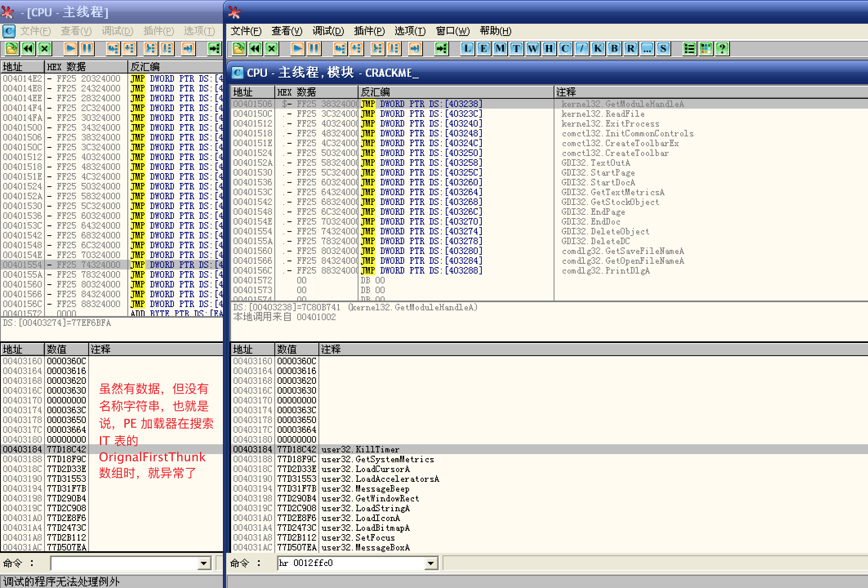868x588 pixels.
Task: Click the Open file toolbar icon
Action: click(x=238, y=49)
